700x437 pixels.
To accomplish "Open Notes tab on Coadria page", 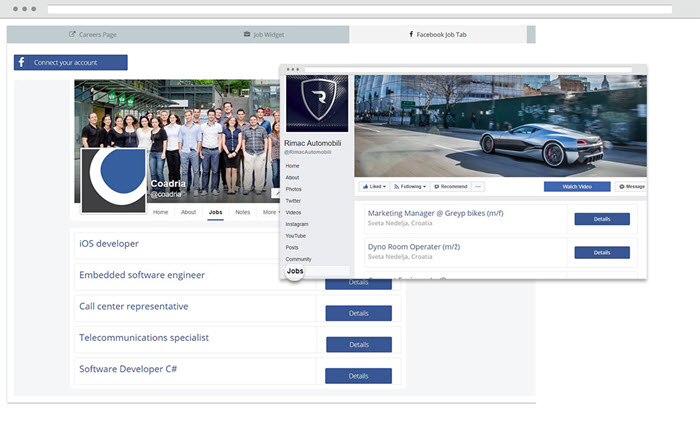I will point(242,212).
